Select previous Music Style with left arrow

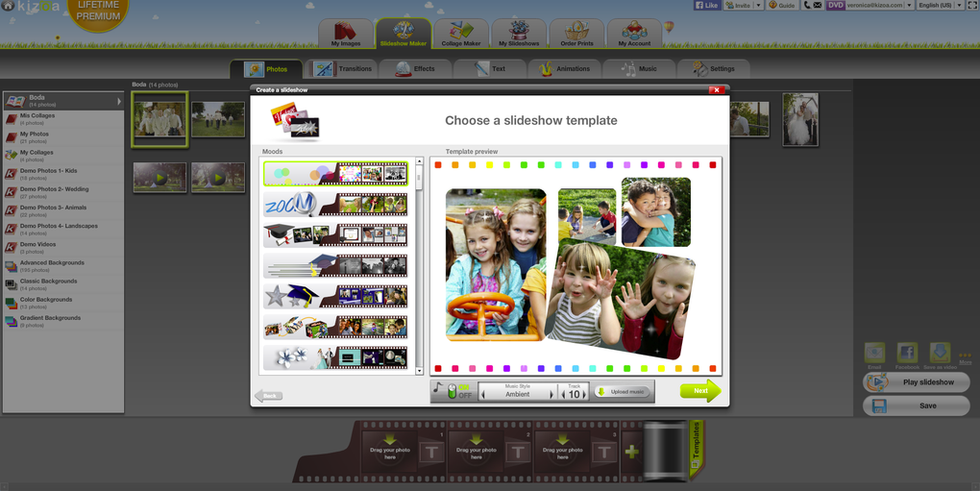point(482,395)
